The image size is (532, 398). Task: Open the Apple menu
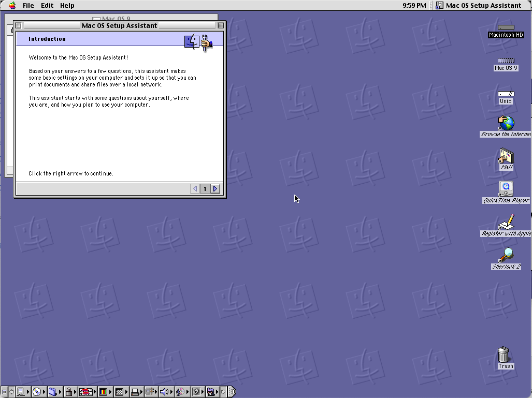click(x=12, y=6)
